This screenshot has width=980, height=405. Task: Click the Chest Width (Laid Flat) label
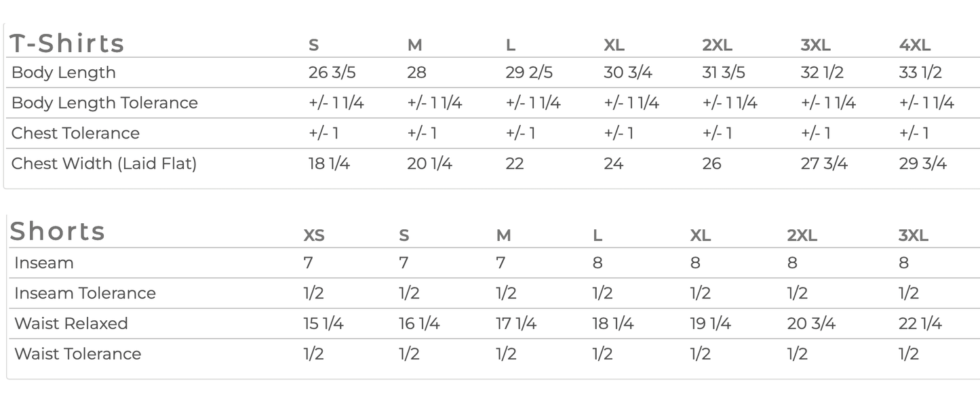coord(104,163)
